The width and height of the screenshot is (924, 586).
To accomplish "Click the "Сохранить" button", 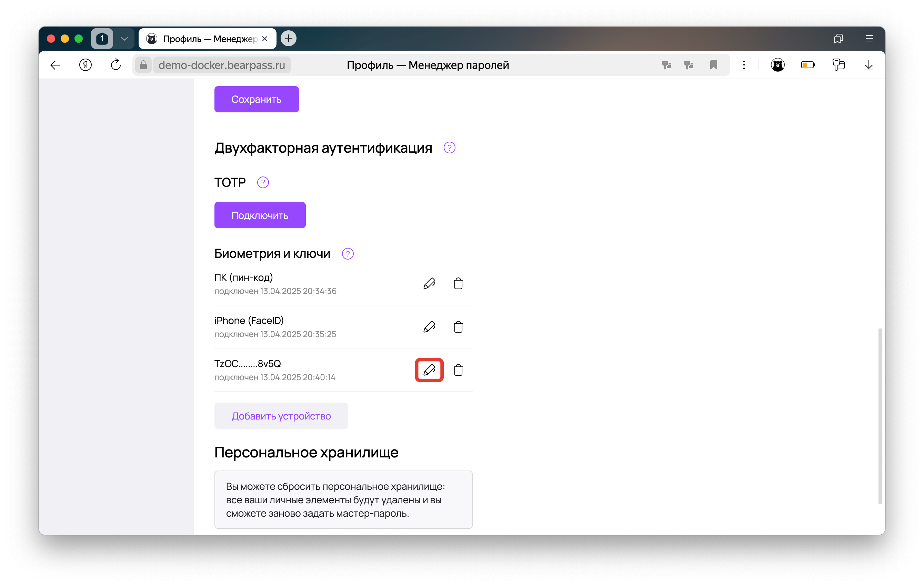I will (x=256, y=99).
